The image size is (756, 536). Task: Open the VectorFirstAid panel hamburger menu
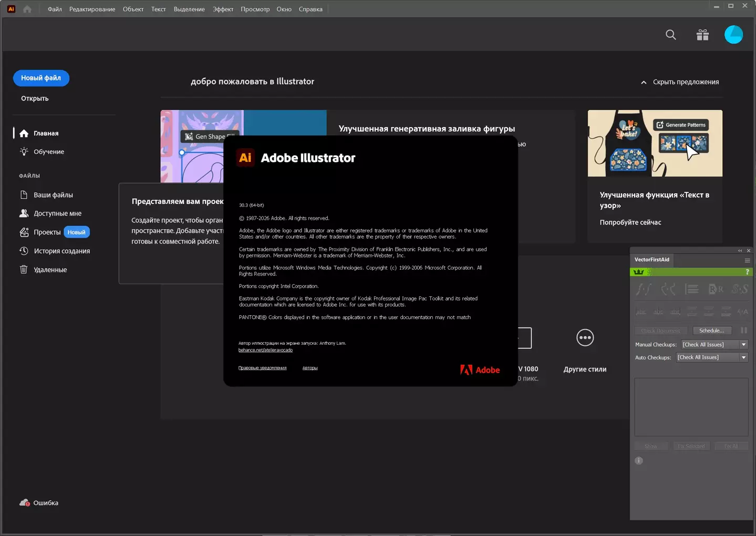point(747,260)
